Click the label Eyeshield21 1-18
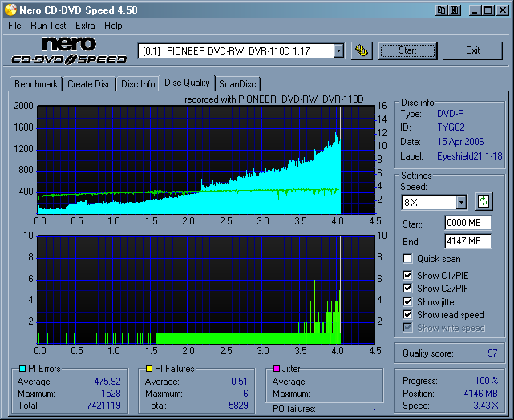This screenshot has height=420, width=514. pyautogui.click(x=469, y=156)
